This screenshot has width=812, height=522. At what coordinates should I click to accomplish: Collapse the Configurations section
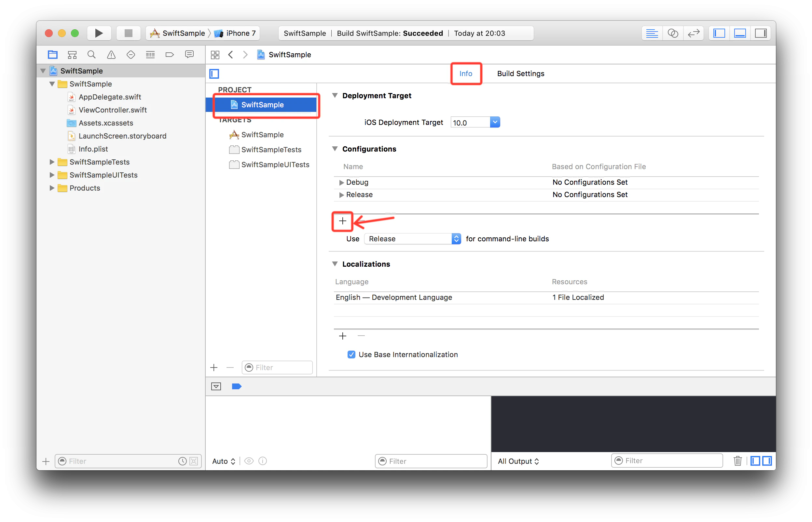tap(335, 149)
